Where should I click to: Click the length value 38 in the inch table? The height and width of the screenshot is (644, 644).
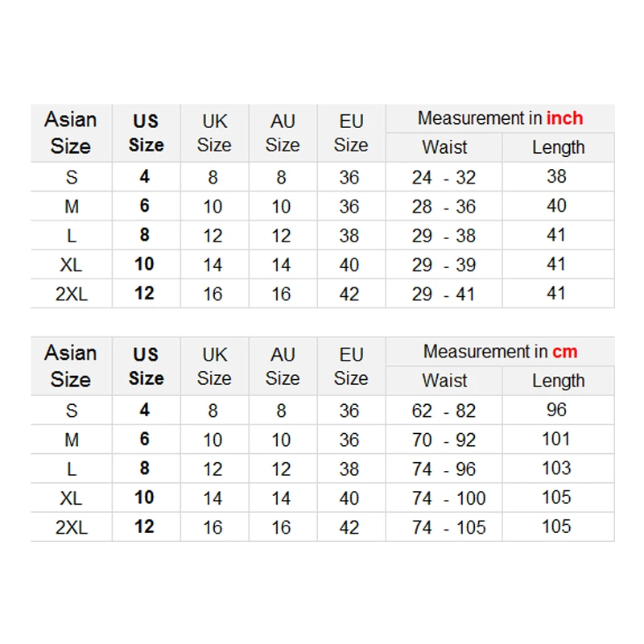557,176
